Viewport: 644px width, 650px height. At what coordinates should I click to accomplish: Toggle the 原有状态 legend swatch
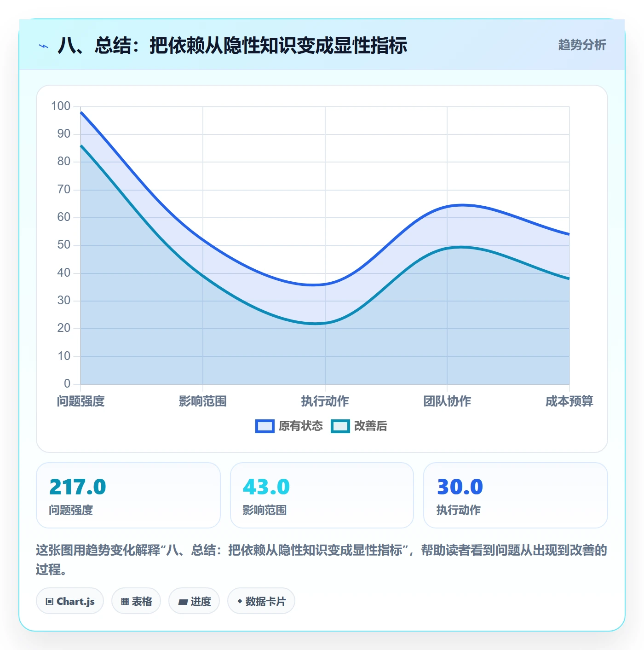265,426
